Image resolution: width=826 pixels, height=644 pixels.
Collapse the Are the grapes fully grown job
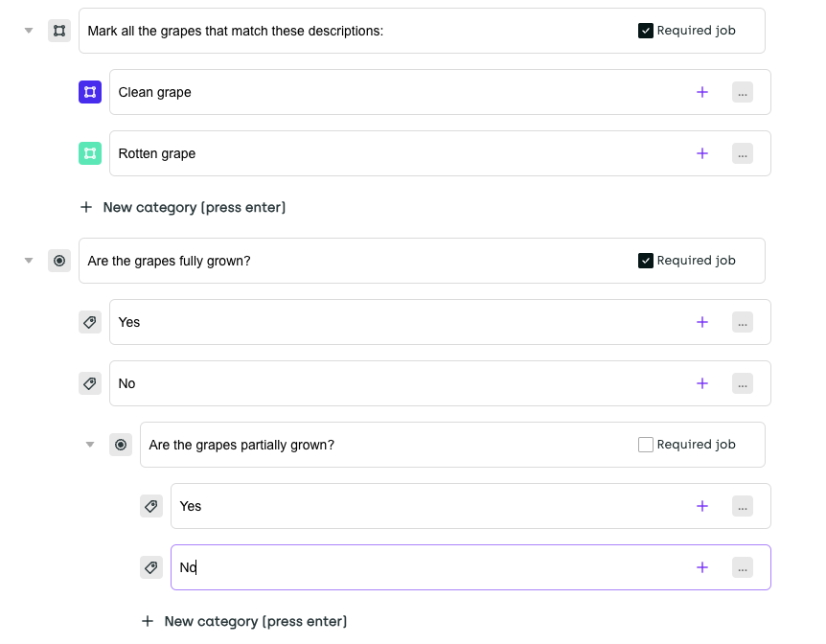[29, 261]
